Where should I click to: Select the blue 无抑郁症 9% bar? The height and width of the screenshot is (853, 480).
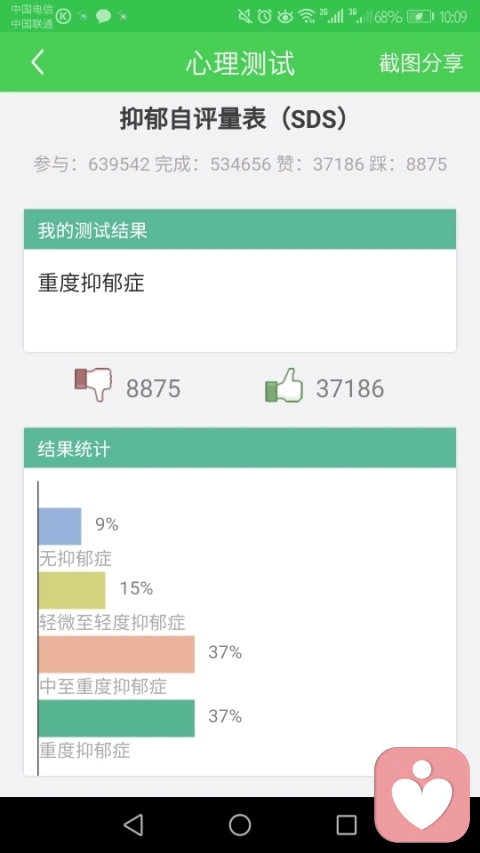[x=60, y=526]
